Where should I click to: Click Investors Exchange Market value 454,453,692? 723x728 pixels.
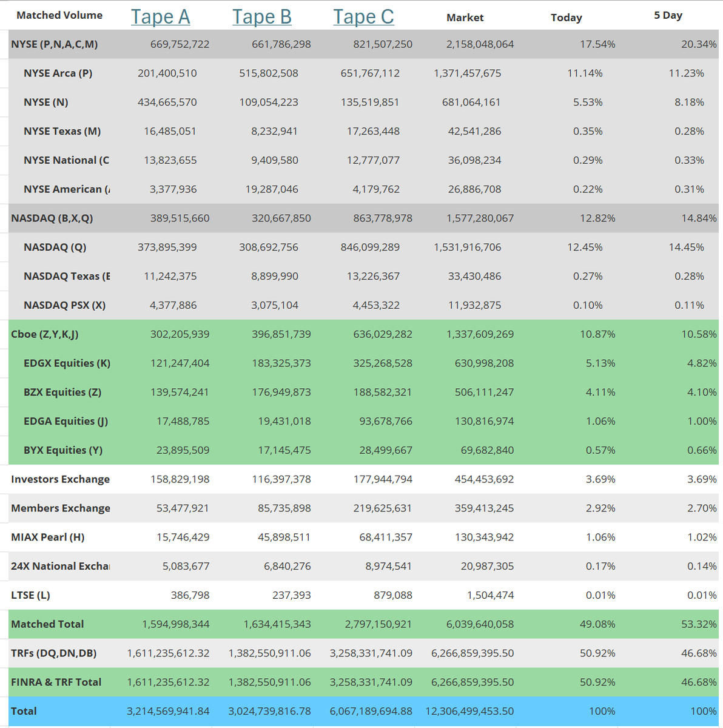[x=485, y=479]
